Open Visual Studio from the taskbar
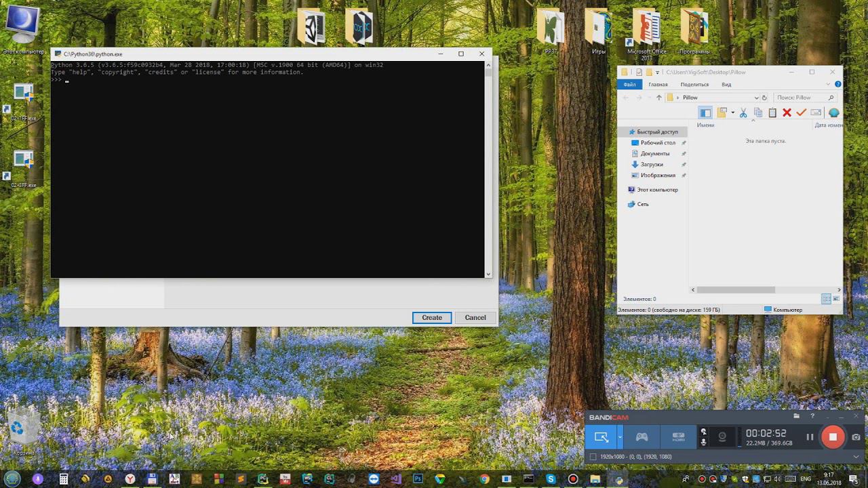Image resolution: width=868 pixels, height=488 pixels. click(396, 479)
